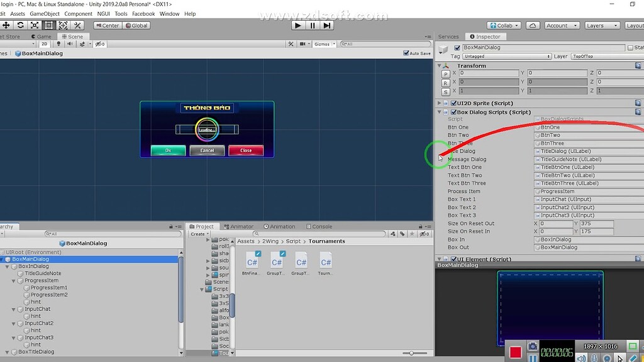Select the Rotate tool
This screenshot has height=362, width=644.
point(20,25)
